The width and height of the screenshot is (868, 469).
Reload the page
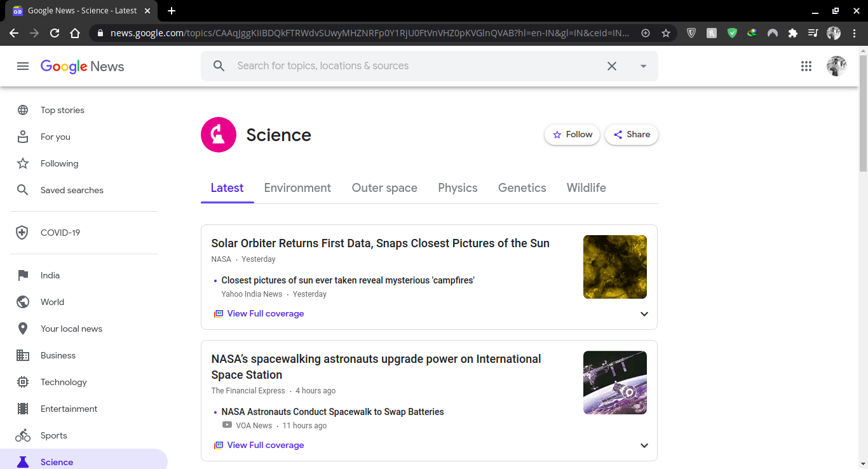pyautogui.click(x=55, y=33)
